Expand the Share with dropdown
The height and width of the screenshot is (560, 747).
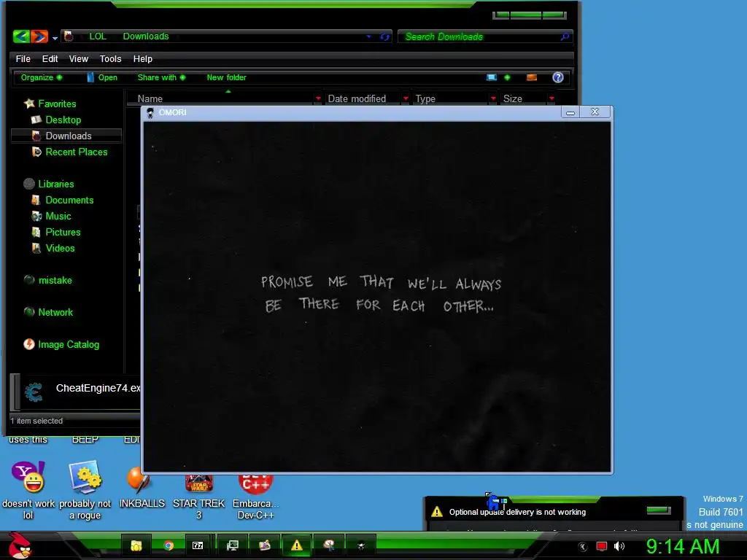[x=161, y=77]
